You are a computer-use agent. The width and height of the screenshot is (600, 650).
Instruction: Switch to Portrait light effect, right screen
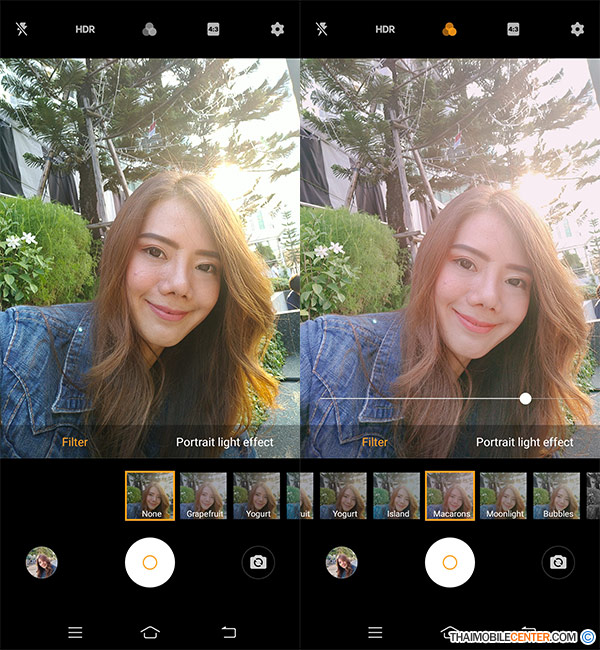pyautogui.click(x=525, y=442)
